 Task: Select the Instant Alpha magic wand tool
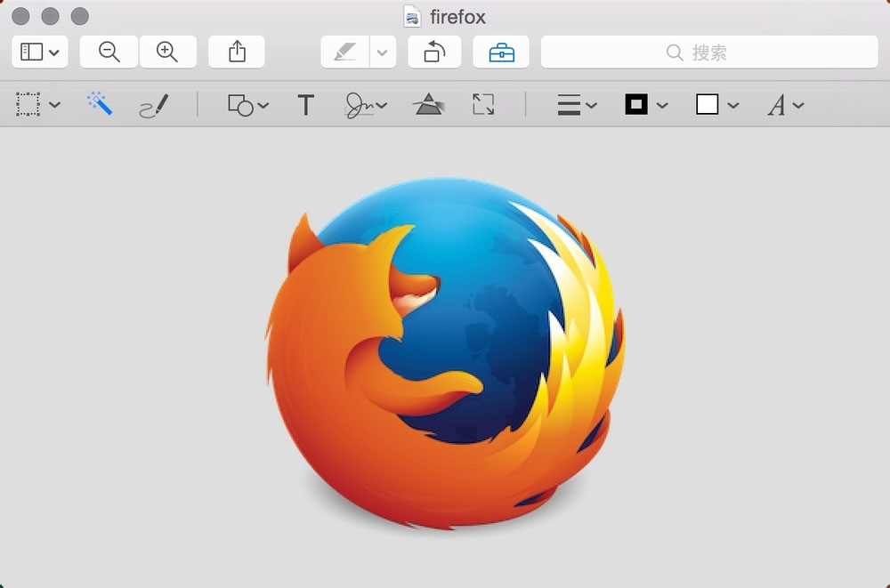point(100,105)
